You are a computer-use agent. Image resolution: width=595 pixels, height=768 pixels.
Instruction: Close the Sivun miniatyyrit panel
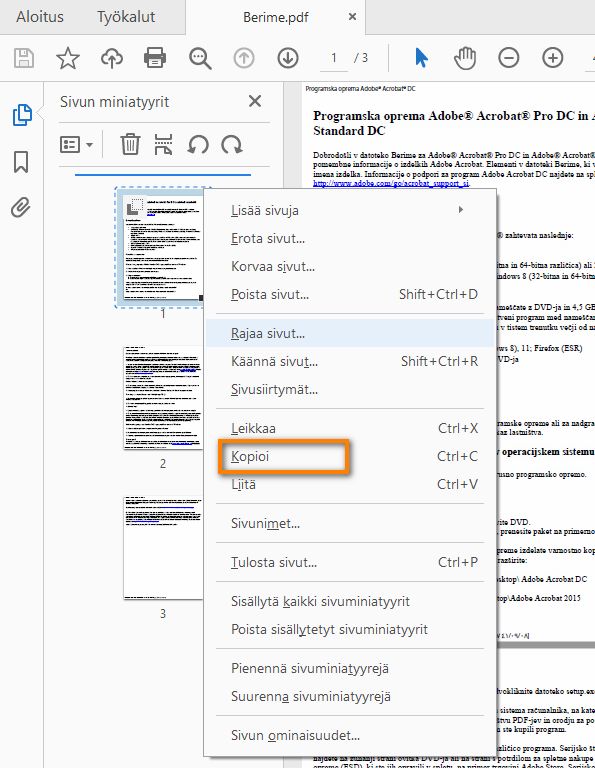coord(255,101)
